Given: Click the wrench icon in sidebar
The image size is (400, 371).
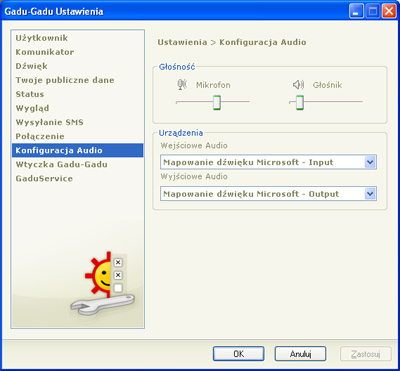Looking at the screenshot, I should [x=102, y=305].
